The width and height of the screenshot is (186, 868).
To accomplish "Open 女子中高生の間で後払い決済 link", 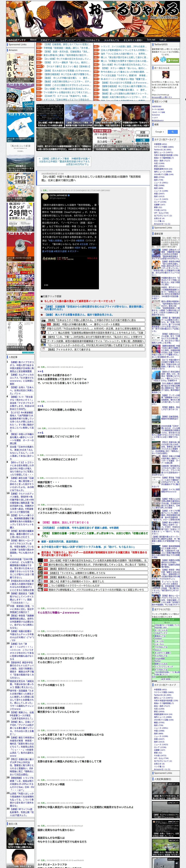I will pos(88,547).
